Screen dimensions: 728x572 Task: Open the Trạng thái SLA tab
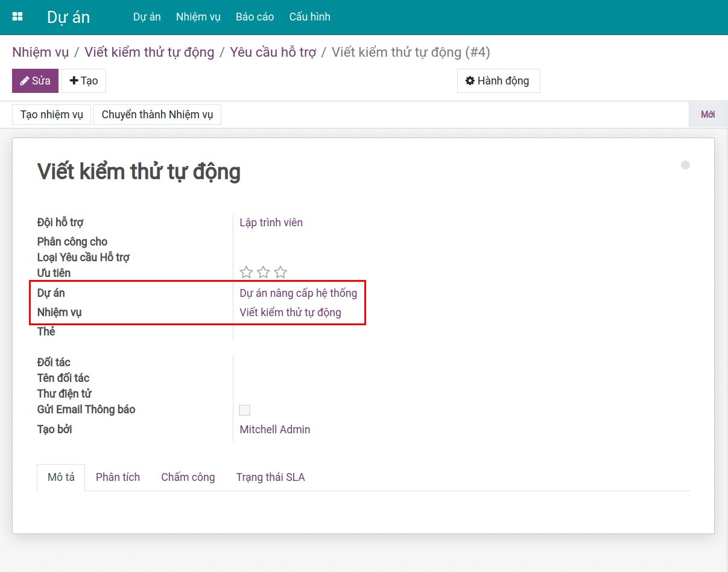click(270, 477)
